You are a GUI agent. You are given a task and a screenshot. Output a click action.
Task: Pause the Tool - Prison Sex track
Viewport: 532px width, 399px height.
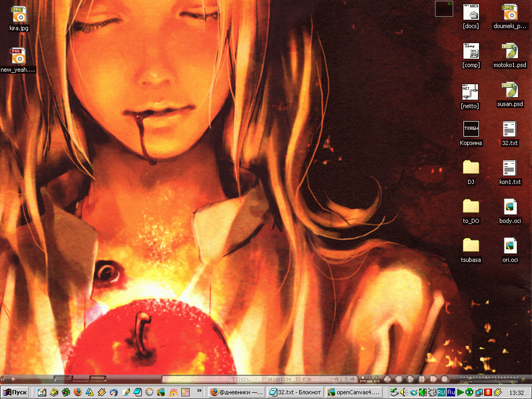coord(421,379)
